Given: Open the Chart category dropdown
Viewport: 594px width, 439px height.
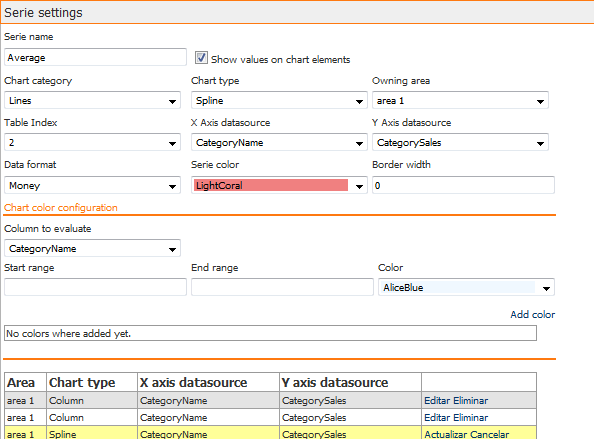Looking at the screenshot, I should pos(92,101).
